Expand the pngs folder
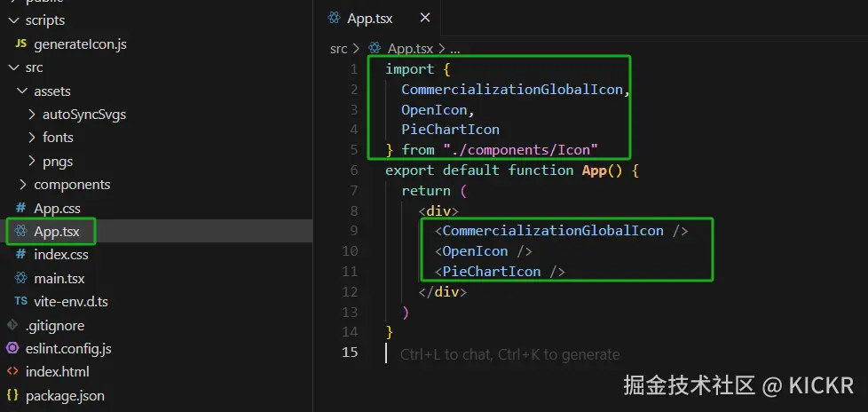868x412 pixels. pyautogui.click(x=31, y=161)
